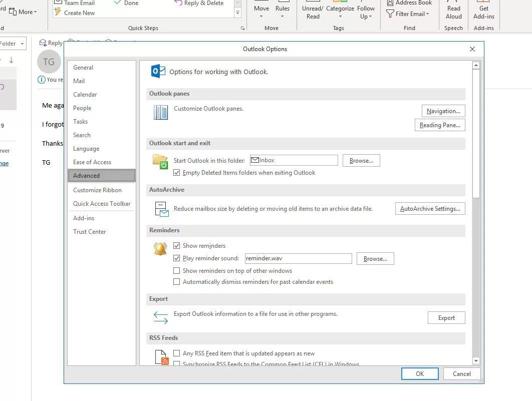532x401 pixels.
Task: Click the AutoArchive cabinet icon
Action: [161, 209]
